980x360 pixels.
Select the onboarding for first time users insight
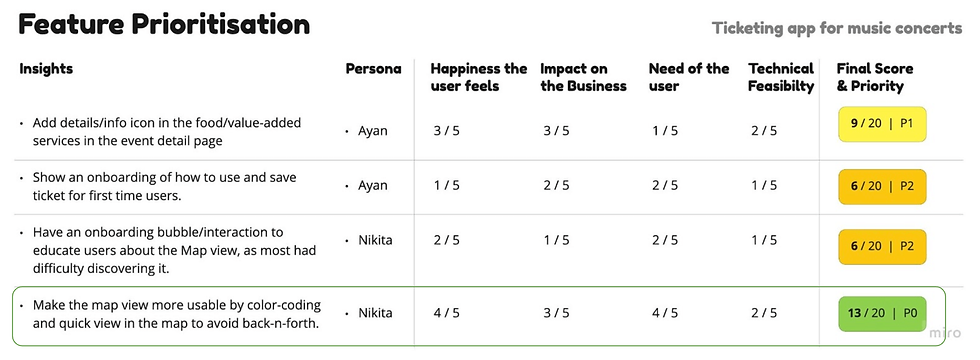pos(164,186)
